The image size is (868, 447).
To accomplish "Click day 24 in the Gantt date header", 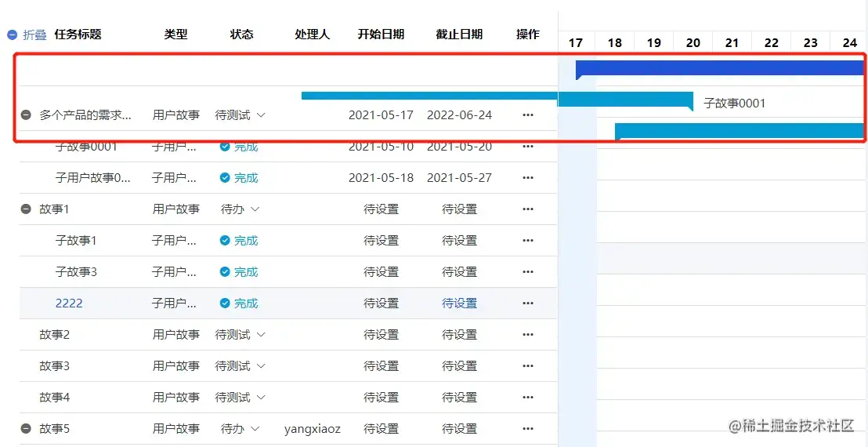I will (x=850, y=43).
